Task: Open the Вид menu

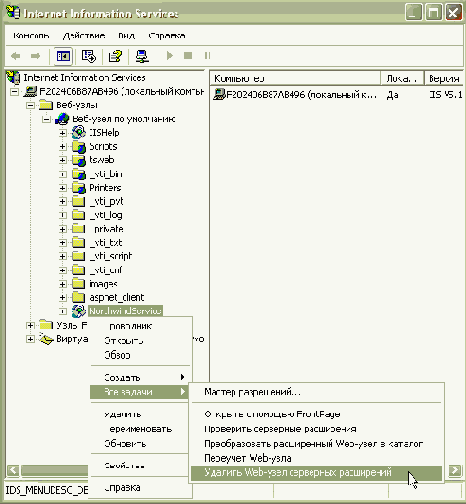Action: pyautogui.click(x=126, y=35)
